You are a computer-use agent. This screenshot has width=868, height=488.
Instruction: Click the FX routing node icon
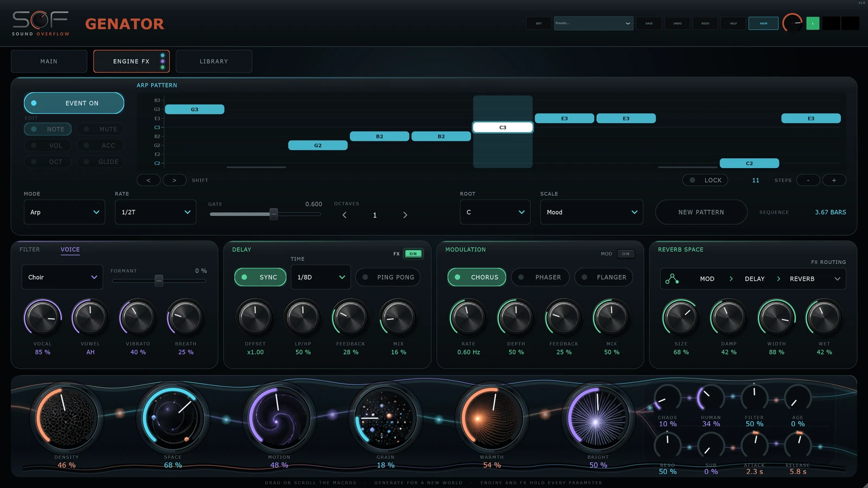672,279
